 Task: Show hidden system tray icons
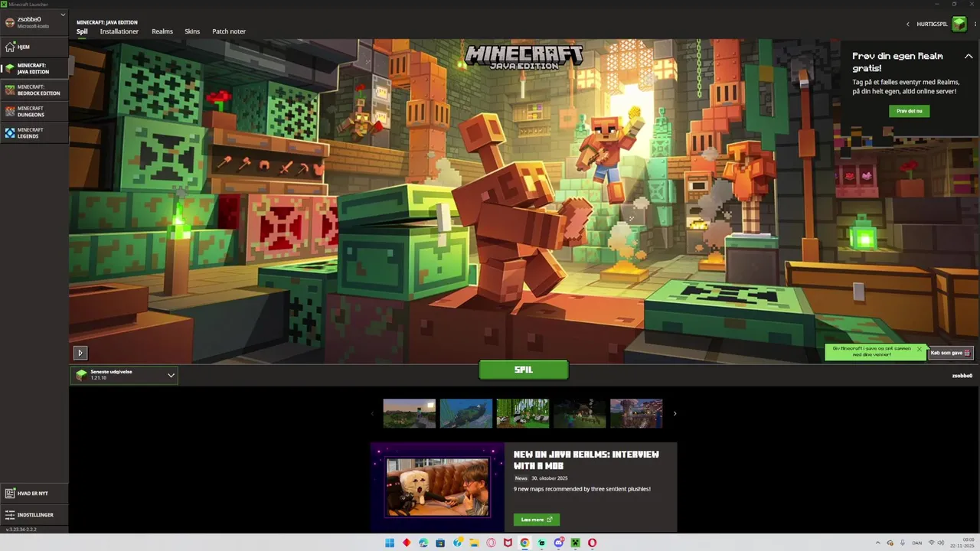(878, 543)
